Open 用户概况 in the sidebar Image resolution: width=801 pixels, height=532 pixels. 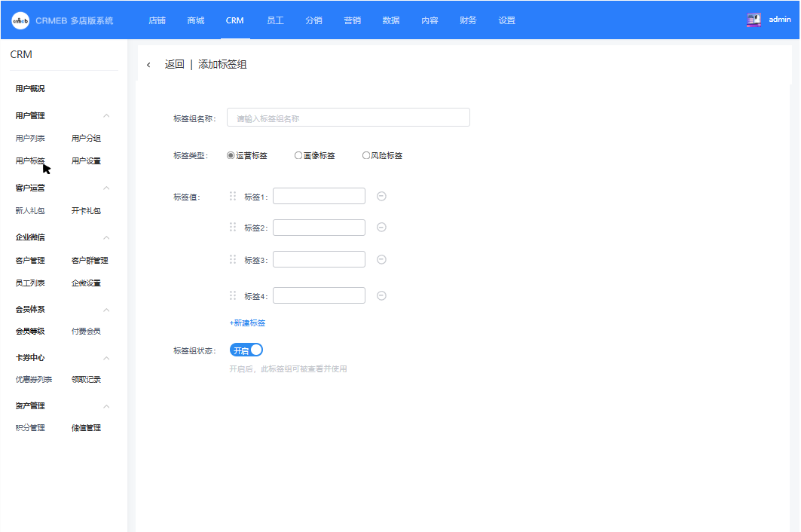pyautogui.click(x=30, y=89)
